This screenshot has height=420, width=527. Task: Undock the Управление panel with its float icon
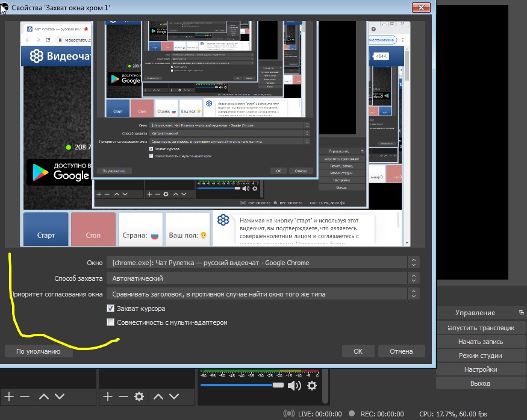[x=522, y=313]
